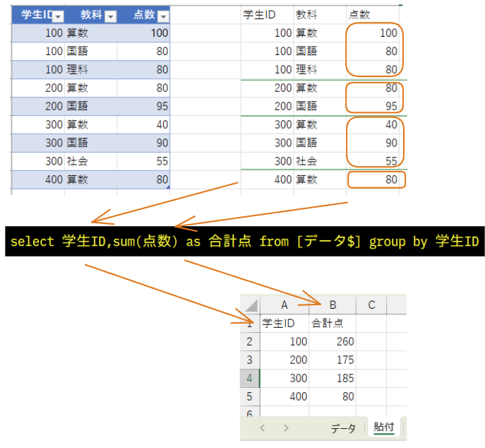Click the circled 95 in plain table
Viewport: 485px width, 448px height.
coord(373,107)
